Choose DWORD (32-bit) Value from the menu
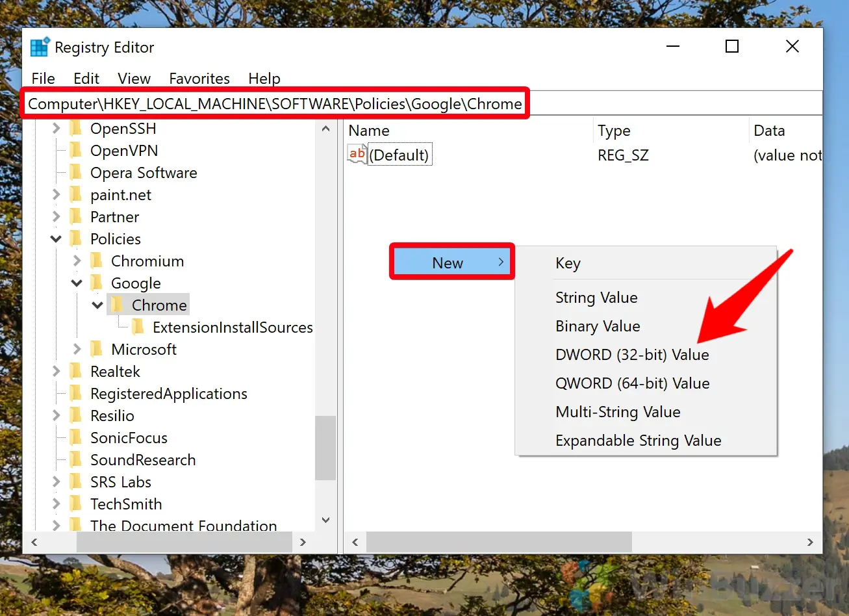 click(x=631, y=354)
